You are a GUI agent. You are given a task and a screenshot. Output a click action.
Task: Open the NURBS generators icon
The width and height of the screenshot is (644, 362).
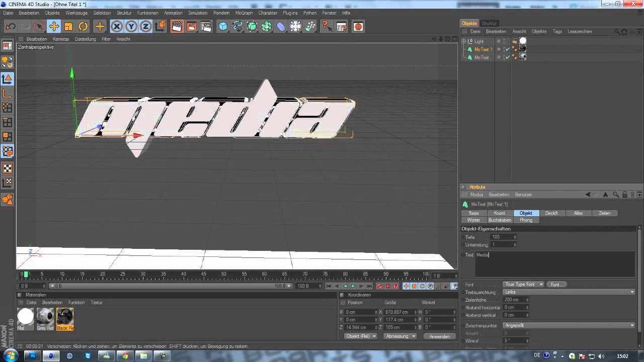coord(252,27)
